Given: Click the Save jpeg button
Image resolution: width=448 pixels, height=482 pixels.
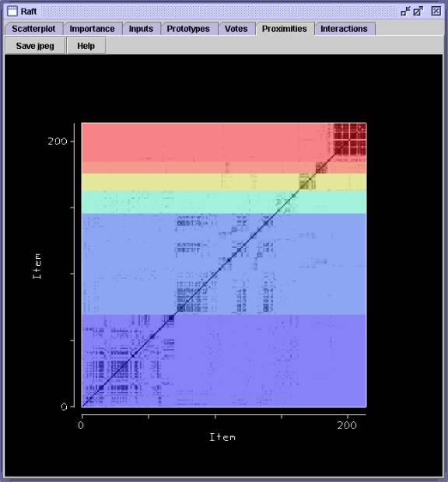Looking at the screenshot, I should click(x=35, y=46).
